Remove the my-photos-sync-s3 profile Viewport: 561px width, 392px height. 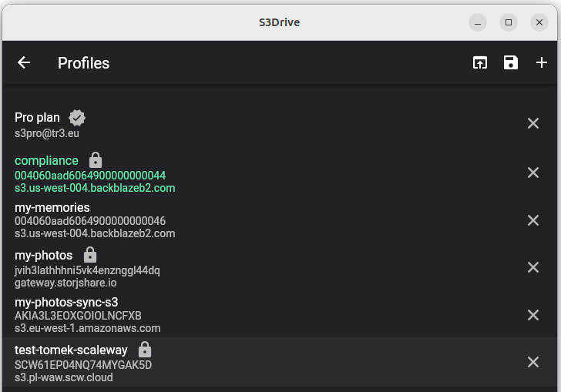click(533, 315)
